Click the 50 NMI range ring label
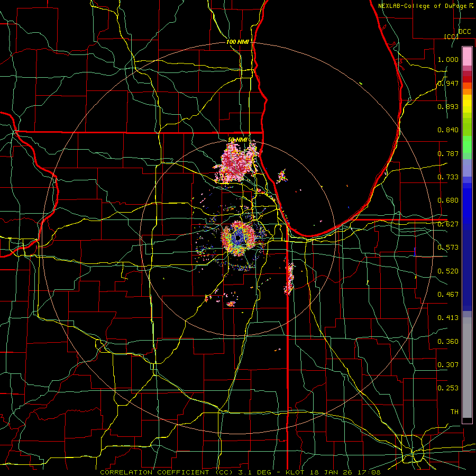Viewport: 476px width, 476px height. pos(237,140)
